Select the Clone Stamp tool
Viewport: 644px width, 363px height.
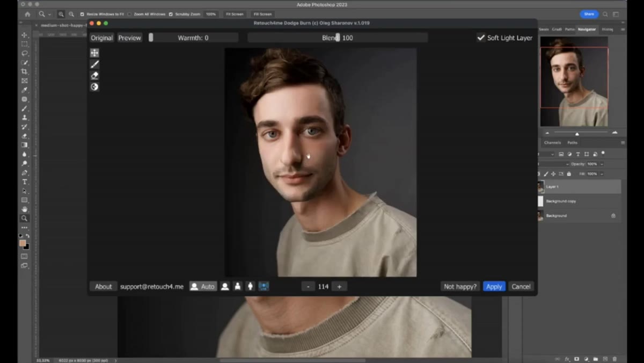24,118
